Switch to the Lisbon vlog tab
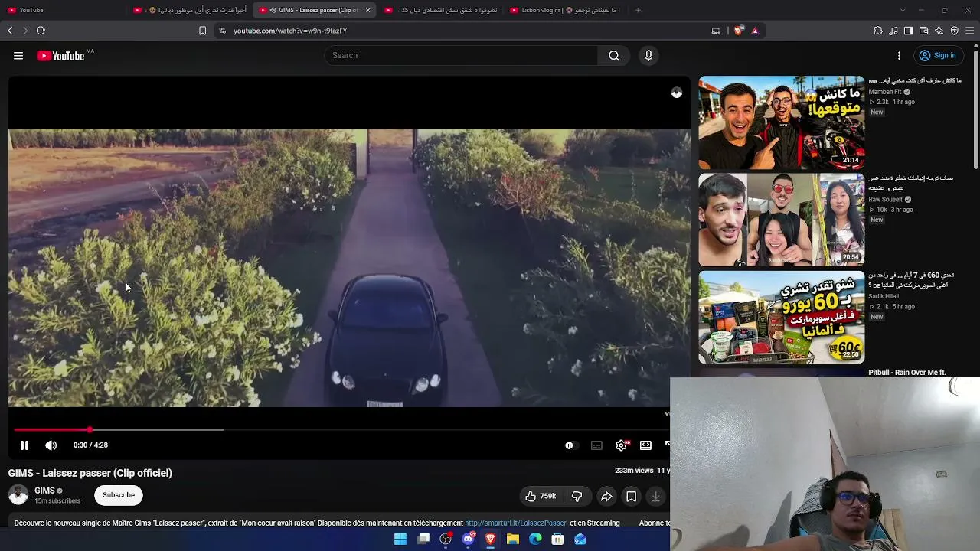The image size is (980, 551). click(565, 10)
